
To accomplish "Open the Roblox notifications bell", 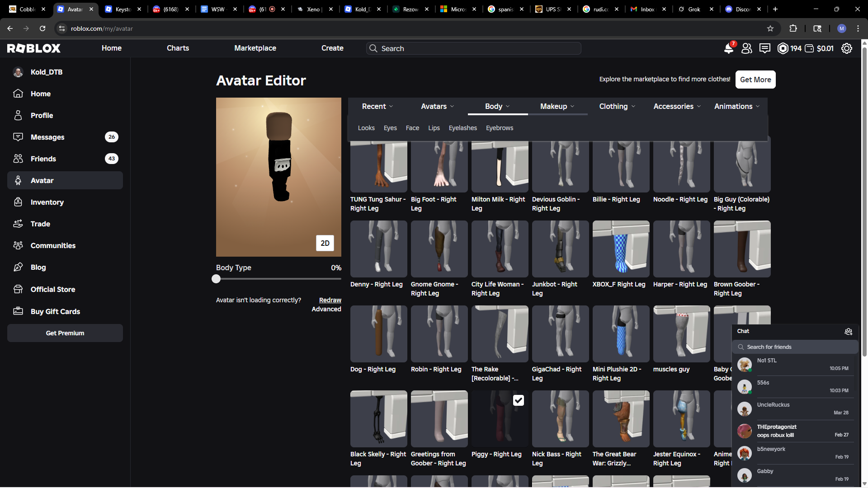I will pyautogui.click(x=729, y=48).
